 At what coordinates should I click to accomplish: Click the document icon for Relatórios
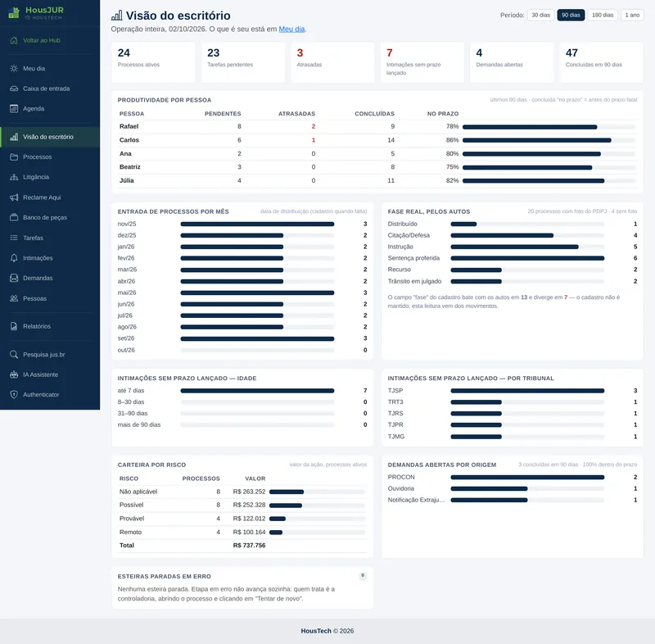coord(14,326)
